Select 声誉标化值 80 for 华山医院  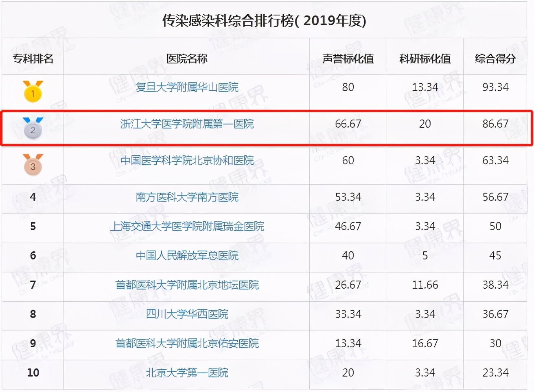[x=348, y=87]
